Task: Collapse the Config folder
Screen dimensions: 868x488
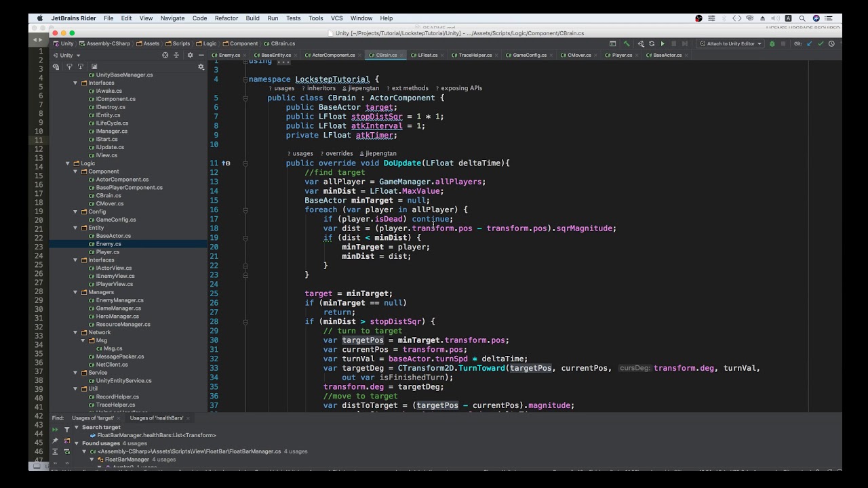Action: coord(75,211)
